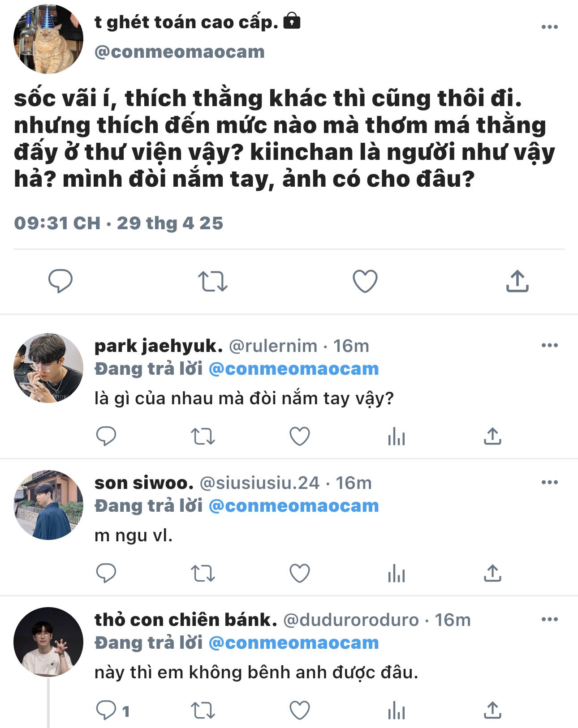Reply to the main tweet by conmeomaocam

pos(60,281)
